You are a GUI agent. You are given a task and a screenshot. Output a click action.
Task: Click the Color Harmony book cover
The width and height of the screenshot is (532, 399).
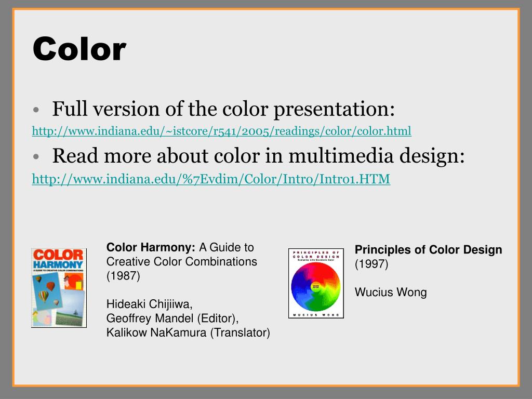(x=59, y=288)
